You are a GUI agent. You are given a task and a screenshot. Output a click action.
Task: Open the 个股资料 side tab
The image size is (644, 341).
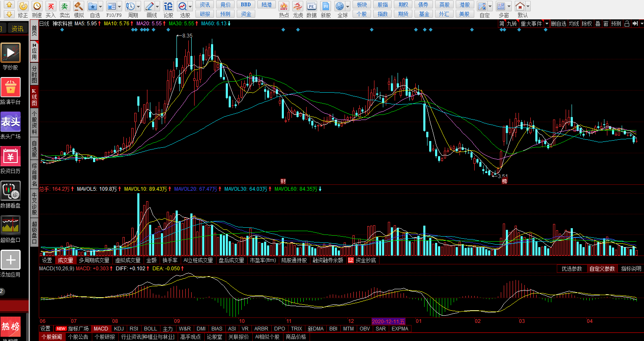[34, 123]
